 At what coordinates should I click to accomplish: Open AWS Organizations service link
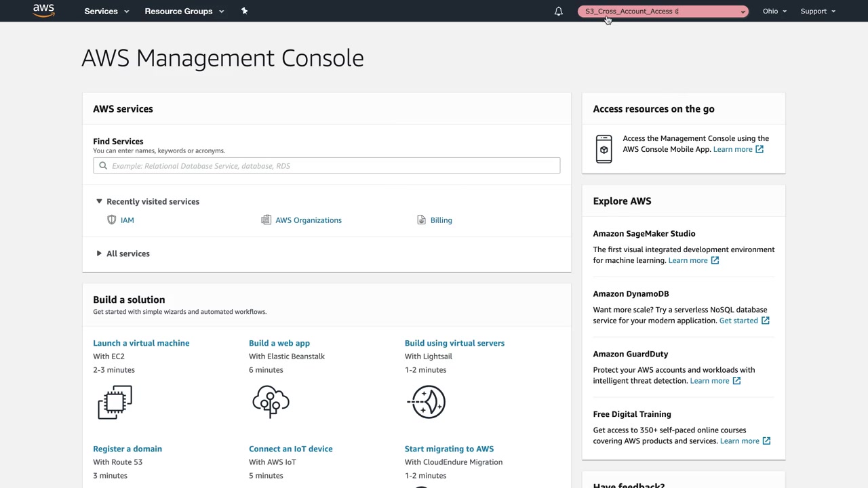coord(308,220)
